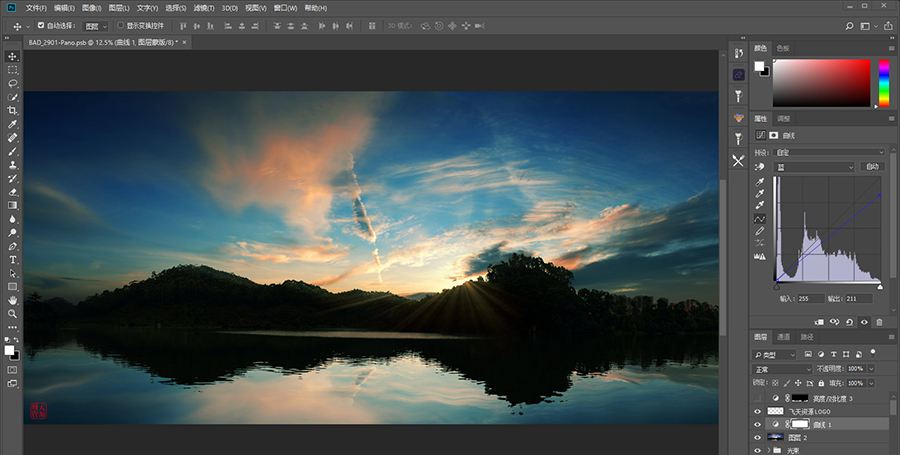Select the Healing Brush tool
This screenshot has height=455, width=900.
click(x=12, y=138)
